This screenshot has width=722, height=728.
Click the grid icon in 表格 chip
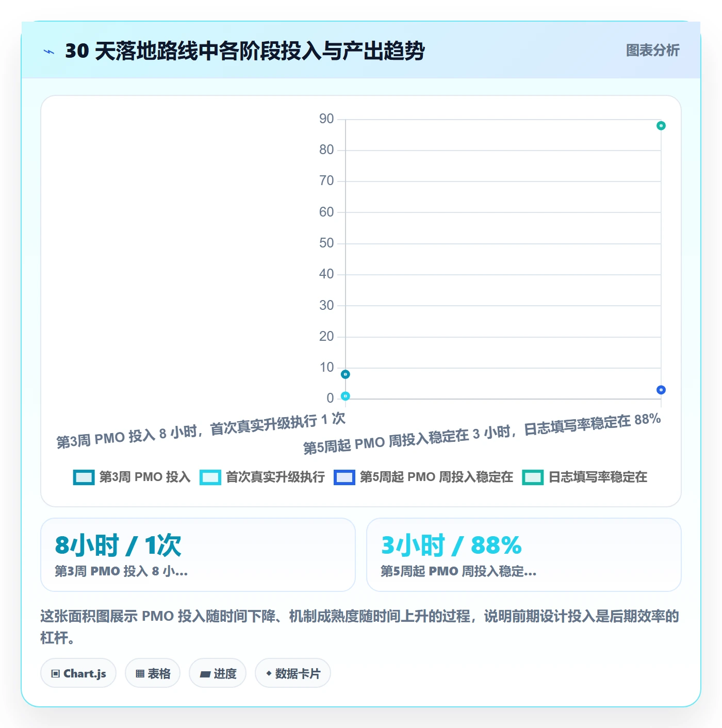tap(140, 674)
